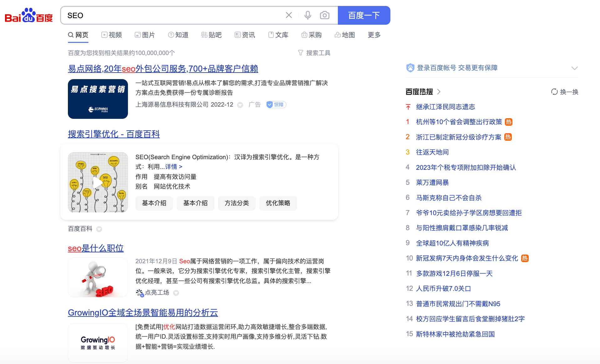Open dropdown arrow next to 百度百科 source

click(99, 229)
